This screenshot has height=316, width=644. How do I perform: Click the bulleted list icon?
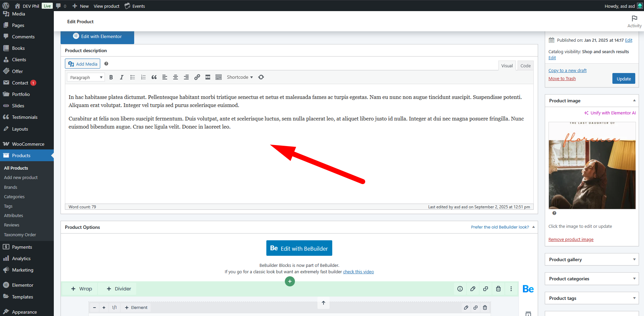pos(132,77)
